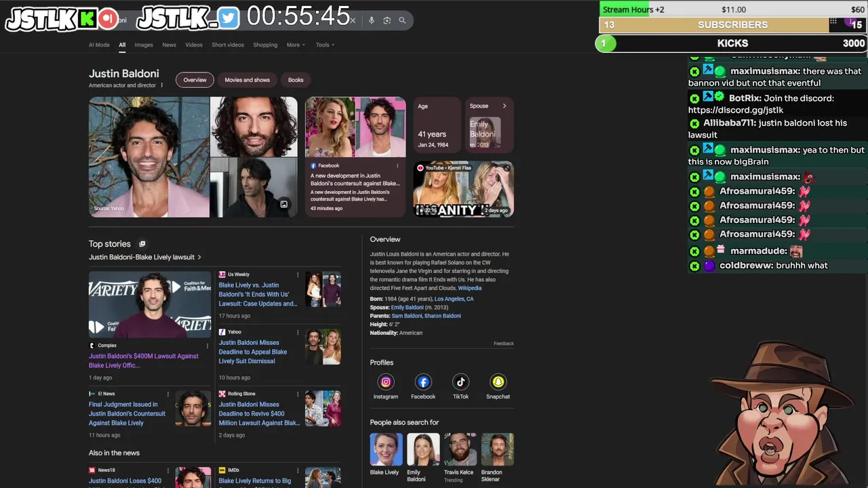This screenshot has width=868, height=488.
Task: Click the Sam Baldoni, Sharon Baldoni parents link
Action: 426,316
